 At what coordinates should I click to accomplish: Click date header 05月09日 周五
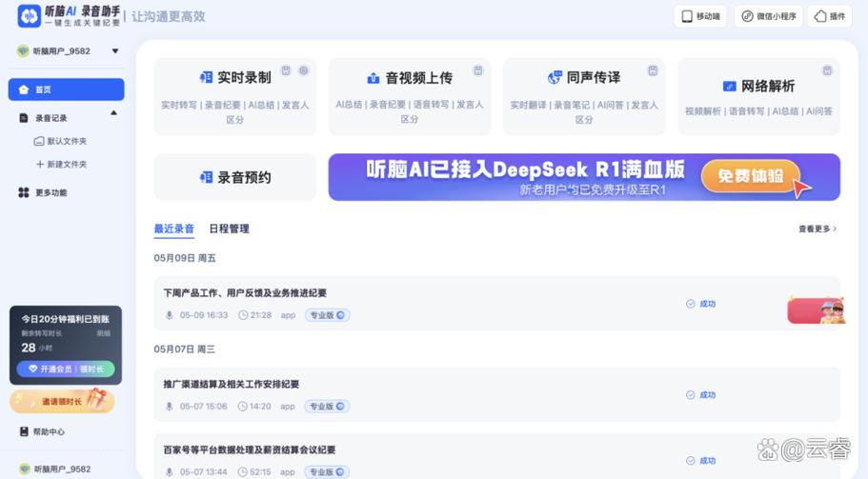click(x=185, y=258)
